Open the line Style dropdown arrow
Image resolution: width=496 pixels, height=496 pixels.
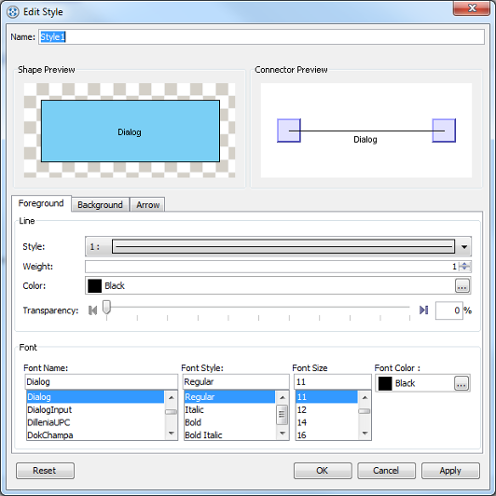(464, 247)
